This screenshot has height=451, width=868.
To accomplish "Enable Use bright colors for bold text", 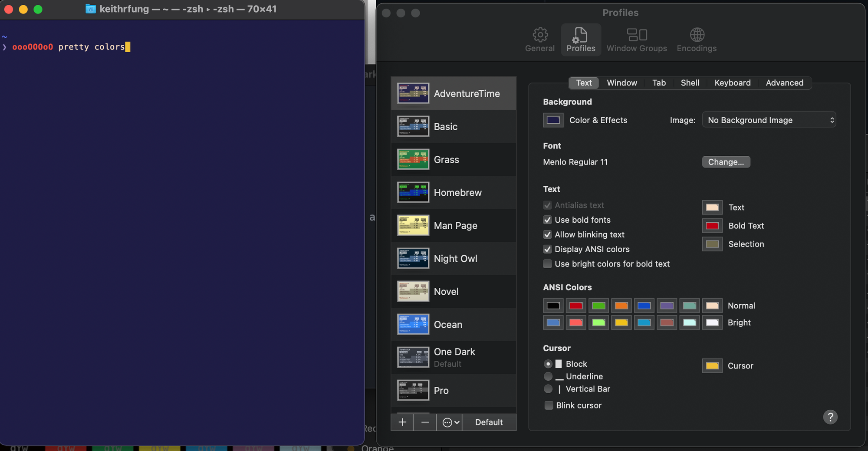I will (x=547, y=264).
